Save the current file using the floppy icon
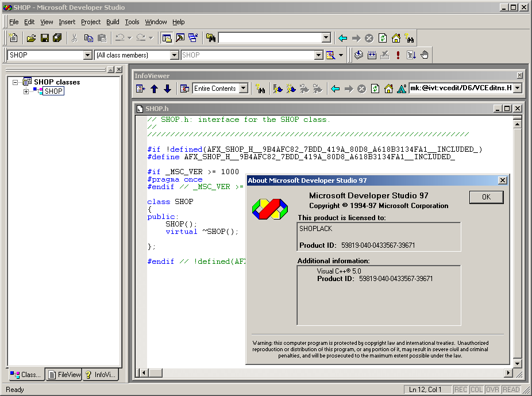Screen dimensions: 532x396 pyautogui.click(x=44, y=38)
